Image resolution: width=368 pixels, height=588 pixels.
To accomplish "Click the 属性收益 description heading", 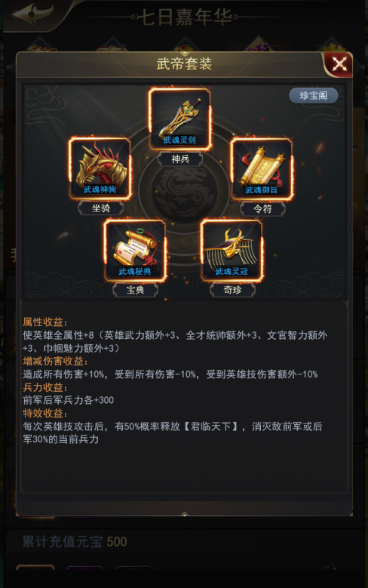I will 45,322.
